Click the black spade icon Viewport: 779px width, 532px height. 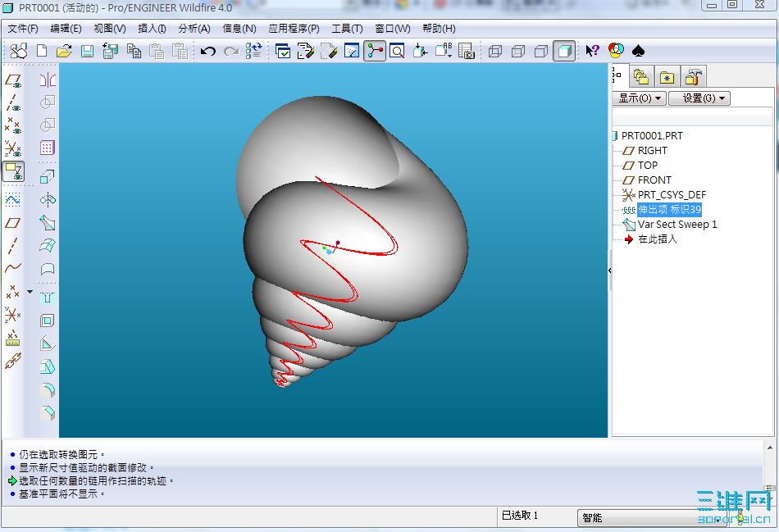click(x=639, y=51)
